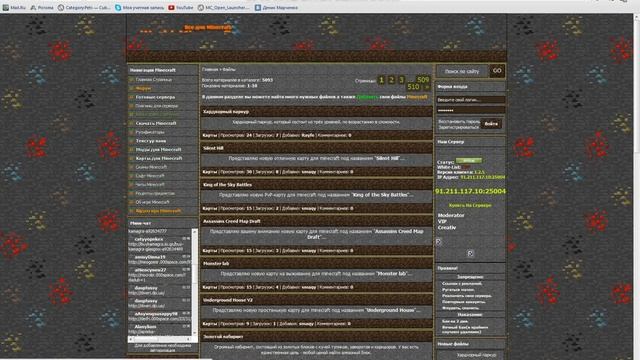The image size is (640, 360).
Task: Click the password input field
Action: coord(471,110)
